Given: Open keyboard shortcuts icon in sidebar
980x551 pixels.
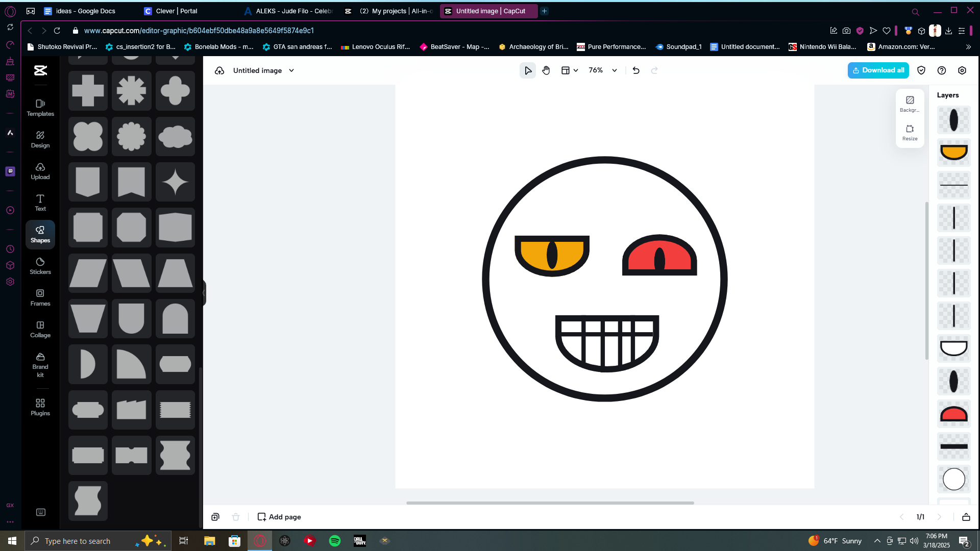Looking at the screenshot, I should 41,512.
